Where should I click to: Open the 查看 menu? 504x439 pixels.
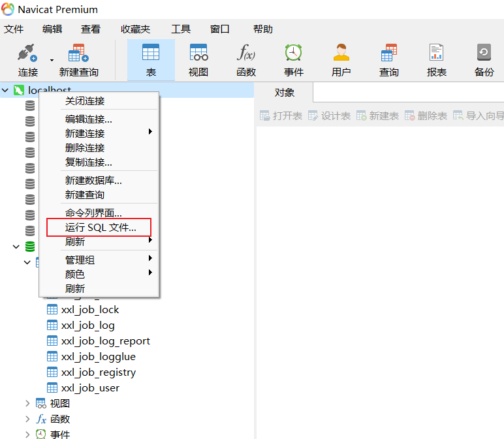[91, 29]
